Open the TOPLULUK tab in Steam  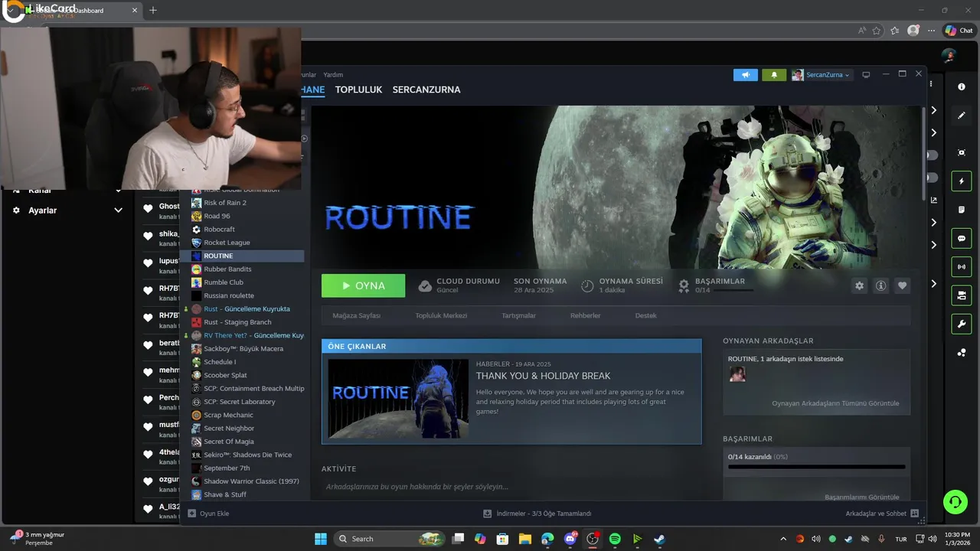click(358, 90)
